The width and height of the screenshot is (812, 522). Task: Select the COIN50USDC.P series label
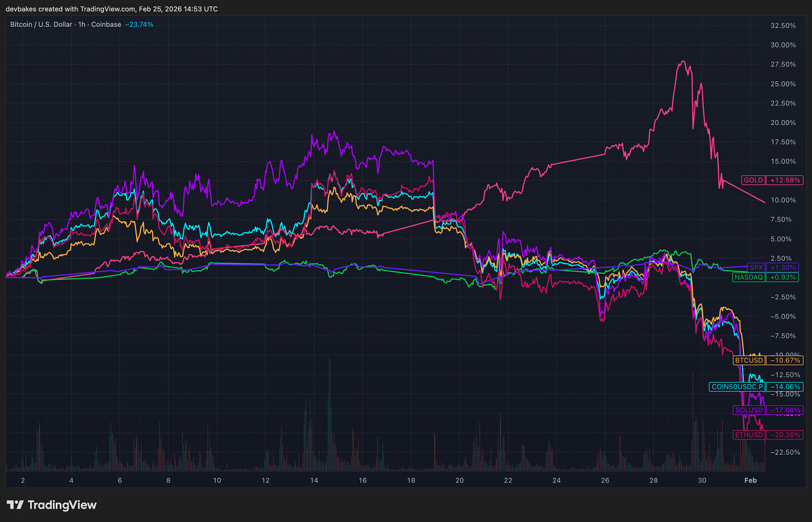click(x=737, y=386)
